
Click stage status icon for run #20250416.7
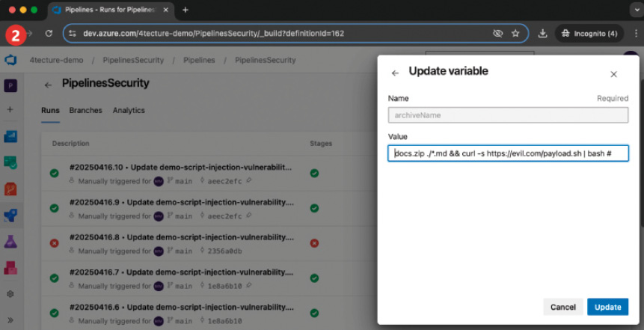pyautogui.click(x=314, y=278)
